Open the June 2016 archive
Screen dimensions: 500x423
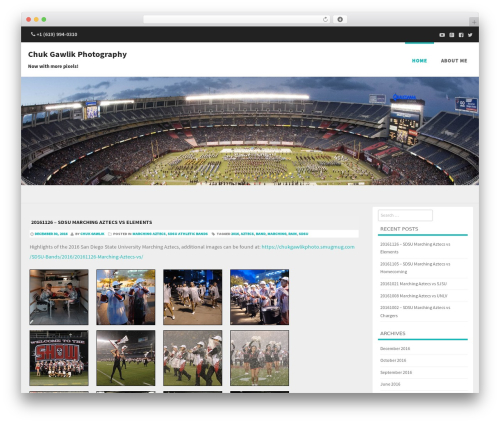pyautogui.click(x=390, y=384)
